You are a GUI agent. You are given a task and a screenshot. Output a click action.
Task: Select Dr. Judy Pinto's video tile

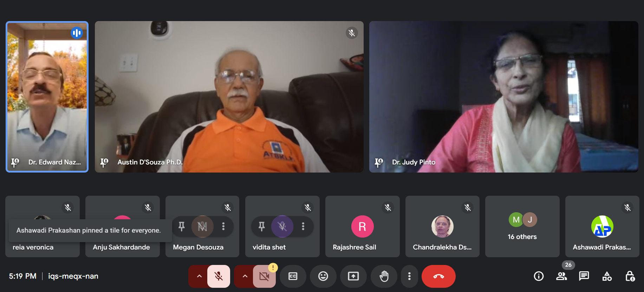[x=503, y=97]
